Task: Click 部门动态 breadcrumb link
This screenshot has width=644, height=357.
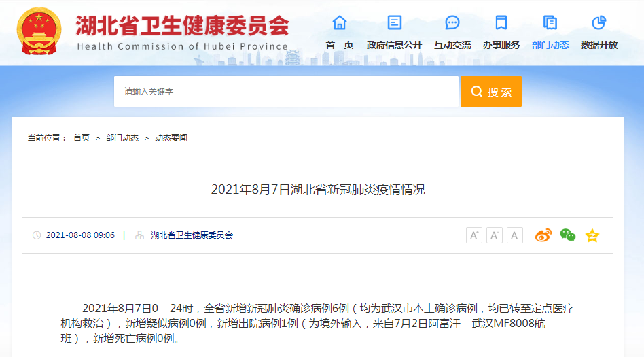Action: (x=122, y=138)
